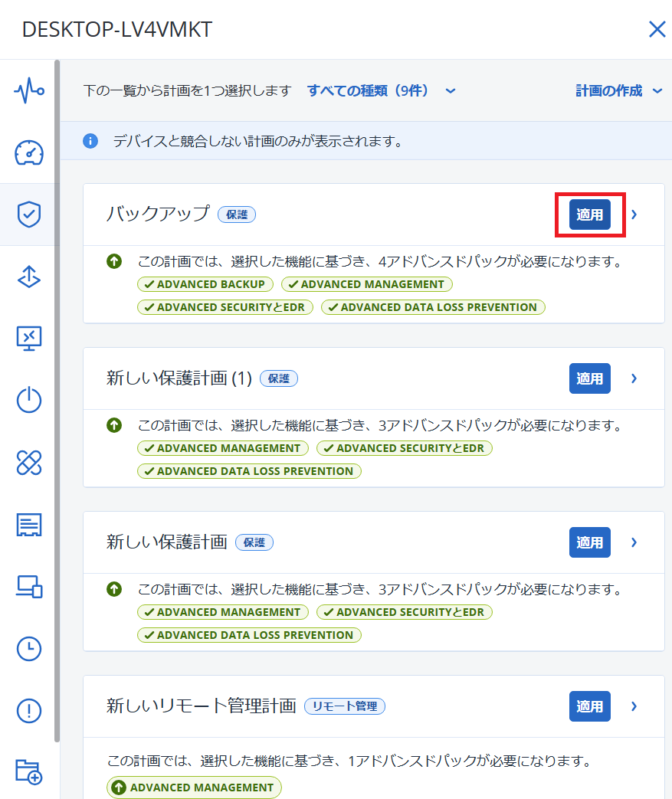The width and height of the screenshot is (672, 799).
Task: Expand the 新しいリモート管理計画 chevron
Action: click(x=634, y=706)
